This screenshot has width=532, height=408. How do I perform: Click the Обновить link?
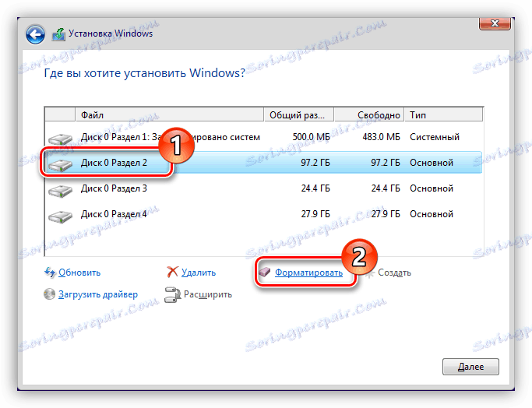click(x=79, y=273)
